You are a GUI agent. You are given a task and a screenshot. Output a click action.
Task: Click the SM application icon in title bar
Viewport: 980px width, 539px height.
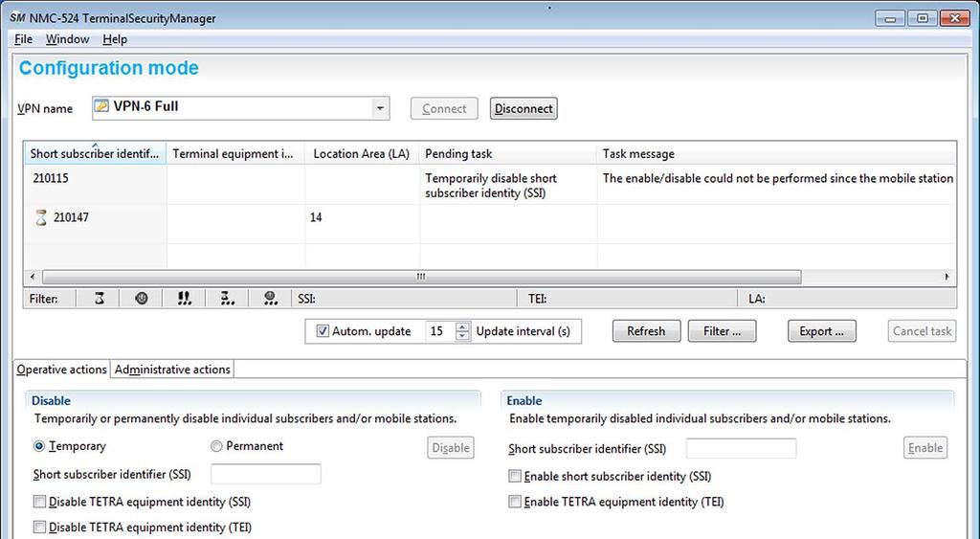tap(17, 17)
